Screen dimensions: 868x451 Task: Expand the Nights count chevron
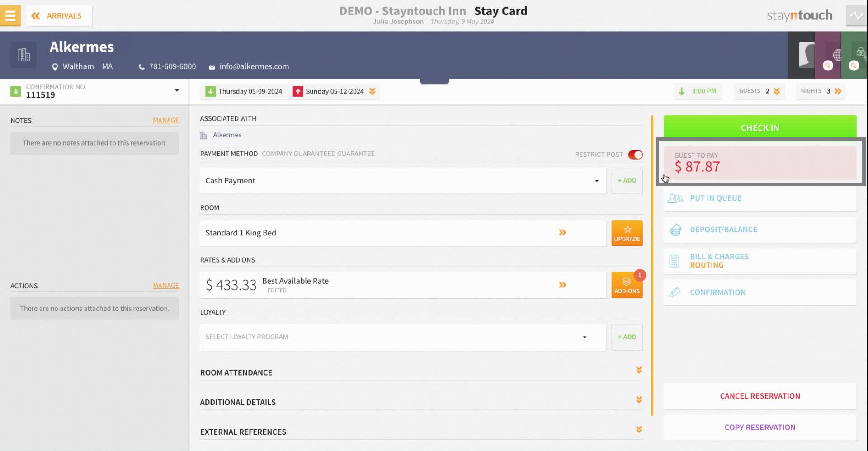(838, 91)
